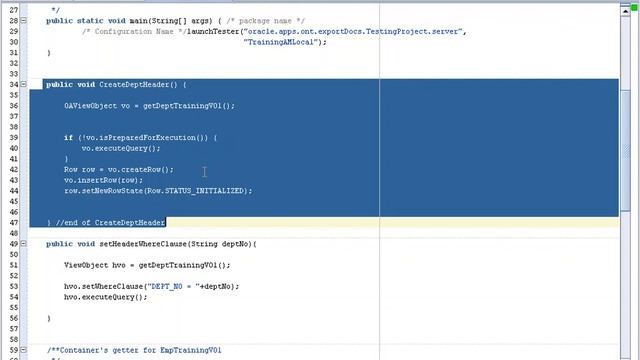The image size is (640, 360).
Task: Click the "DEPT_NO = " string literal
Action: (x=173, y=287)
